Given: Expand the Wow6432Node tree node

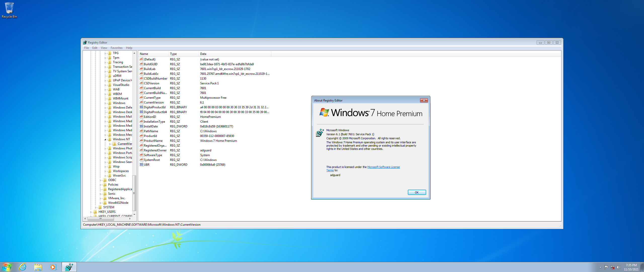Looking at the screenshot, I should point(101,203).
